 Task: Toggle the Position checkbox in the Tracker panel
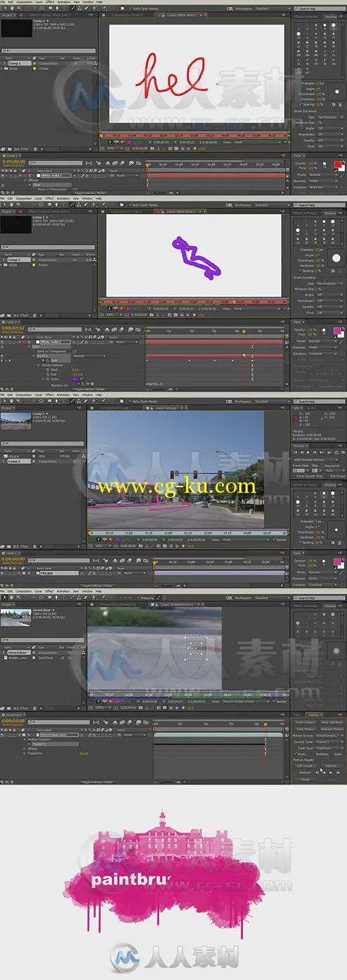coord(295,754)
